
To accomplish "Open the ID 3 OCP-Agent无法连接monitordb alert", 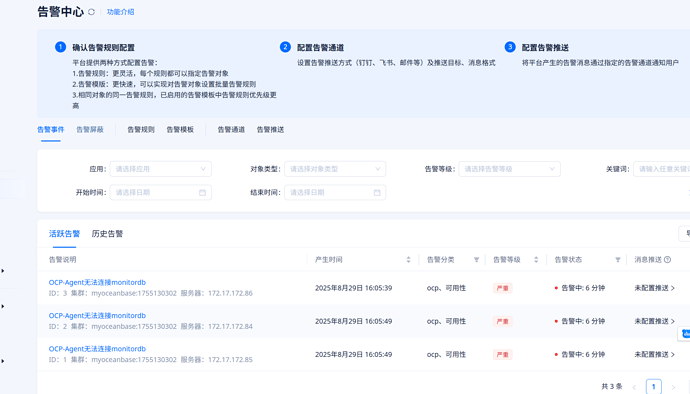I will [97, 282].
